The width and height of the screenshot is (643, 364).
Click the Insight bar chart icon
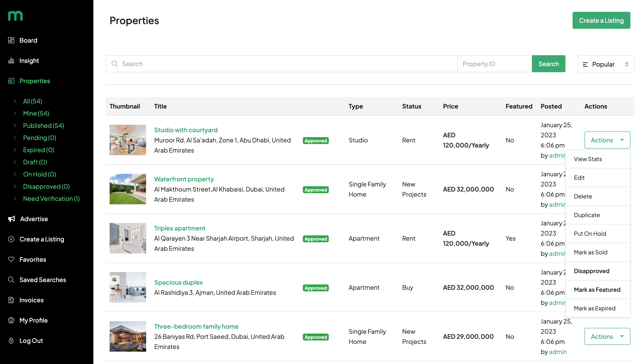click(x=11, y=61)
